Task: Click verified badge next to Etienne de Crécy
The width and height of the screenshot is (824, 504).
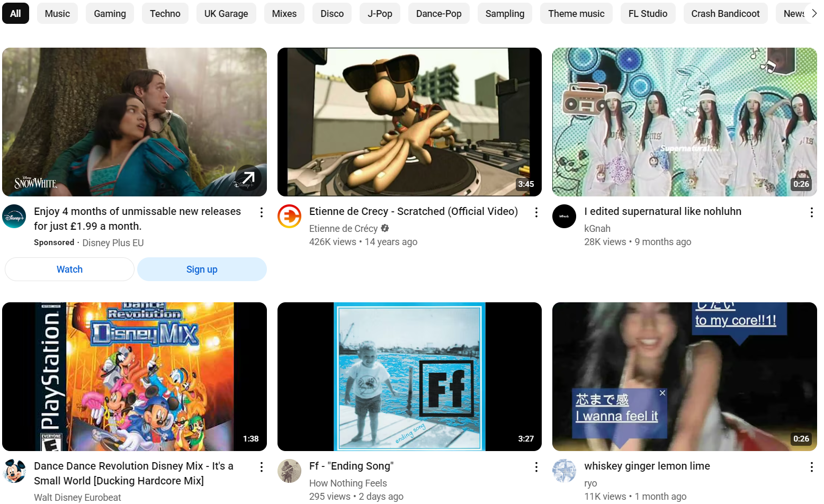Action: [385, 228]
